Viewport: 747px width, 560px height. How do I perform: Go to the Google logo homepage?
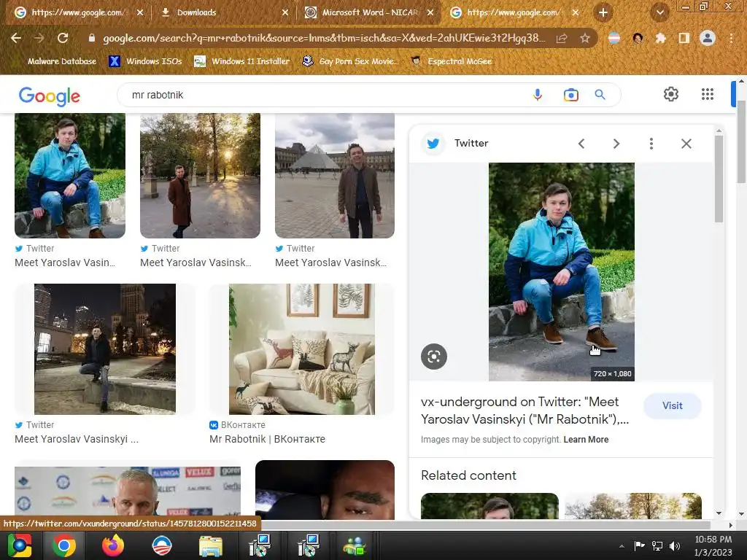pyautogui.click(x=50, y=96)
